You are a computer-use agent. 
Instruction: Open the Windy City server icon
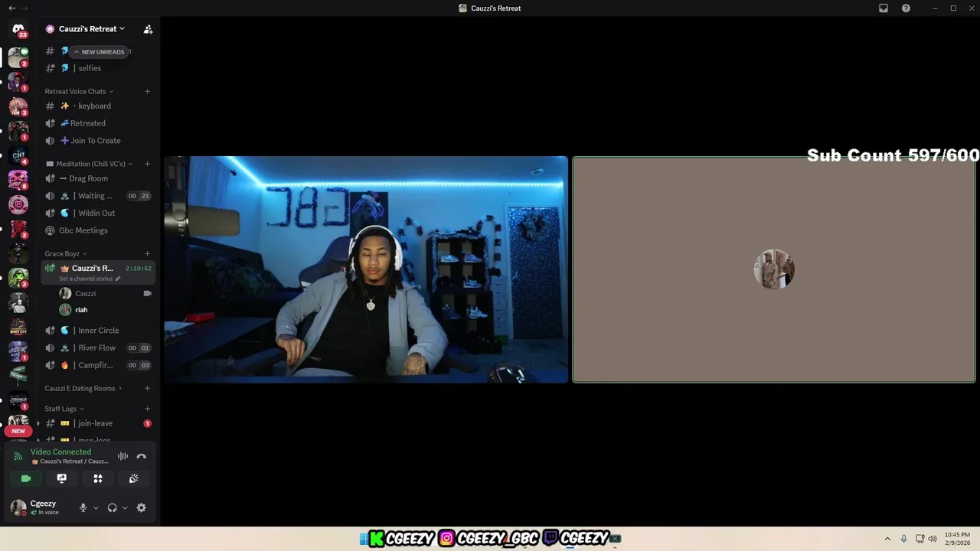pyautogui.click(x=18, y=327)
